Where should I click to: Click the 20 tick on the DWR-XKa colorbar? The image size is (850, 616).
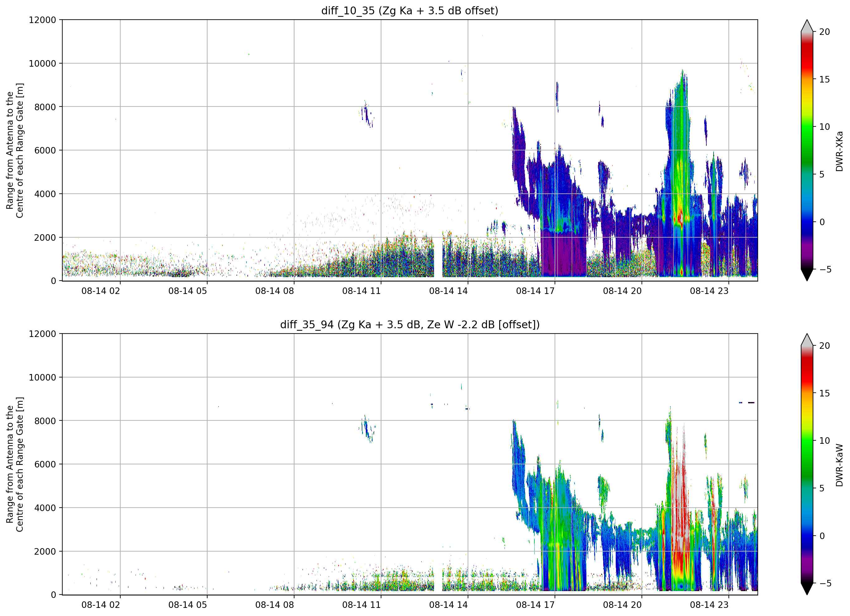click(824, 32)
